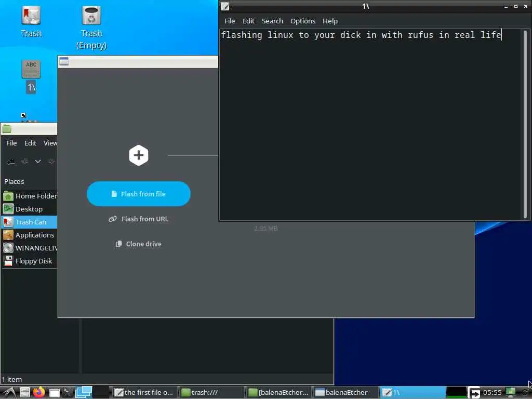Select WINANGELIV disc in Places
The height and width of the screenshot is (399, 532).
(x=29, y=248)
